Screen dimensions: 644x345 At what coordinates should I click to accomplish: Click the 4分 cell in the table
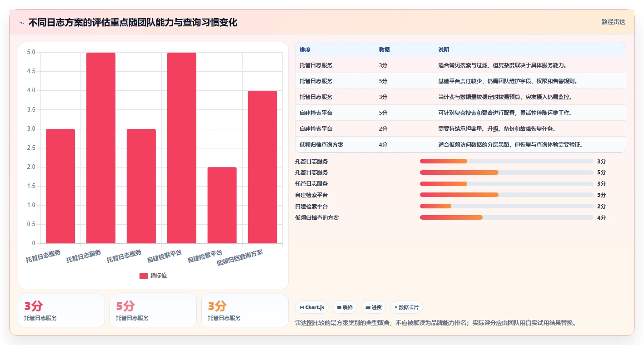coord(383,144)
